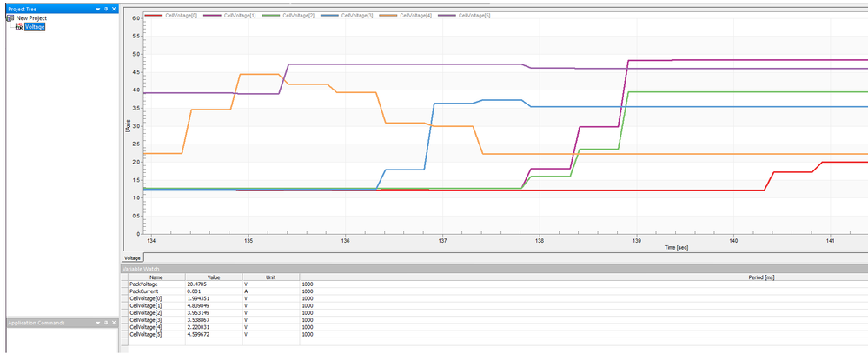Viewport: 868px width, 361px height.
Task: Toggle auto-hide pin on Project Tree panel
Action: coord(106,10)
